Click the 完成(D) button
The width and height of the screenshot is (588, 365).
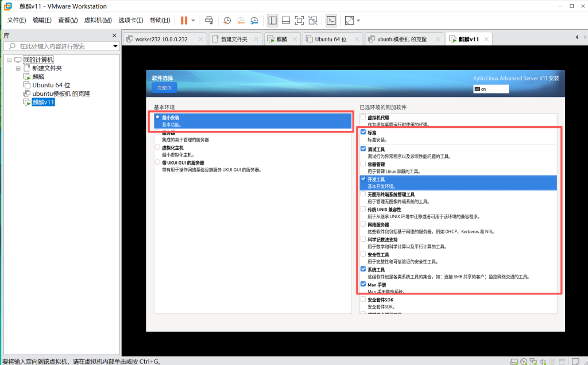[x=164, y=88]
